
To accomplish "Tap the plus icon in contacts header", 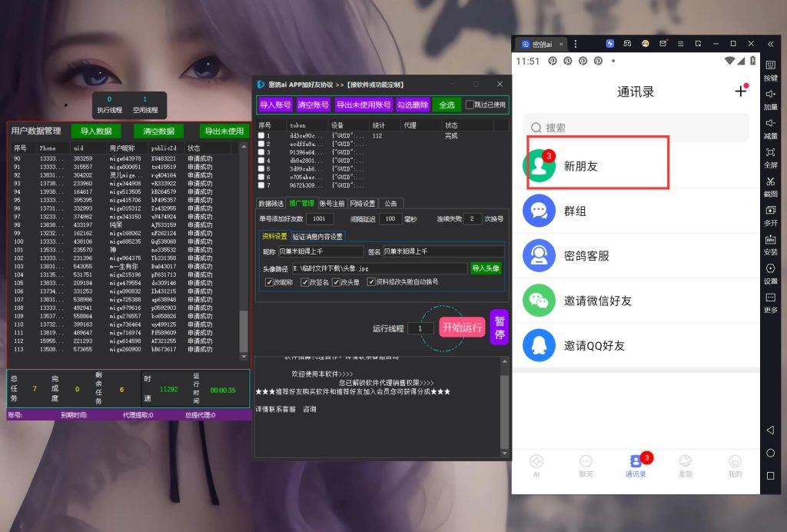I will pos(740,91).
